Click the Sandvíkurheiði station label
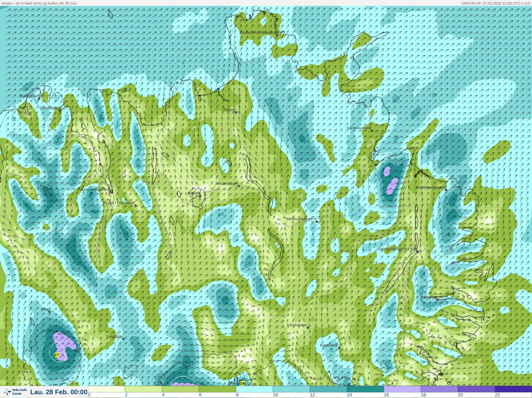 359,128
